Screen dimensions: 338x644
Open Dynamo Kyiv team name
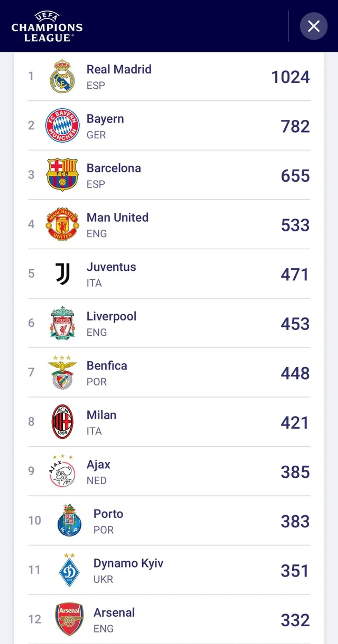point(128,563)
